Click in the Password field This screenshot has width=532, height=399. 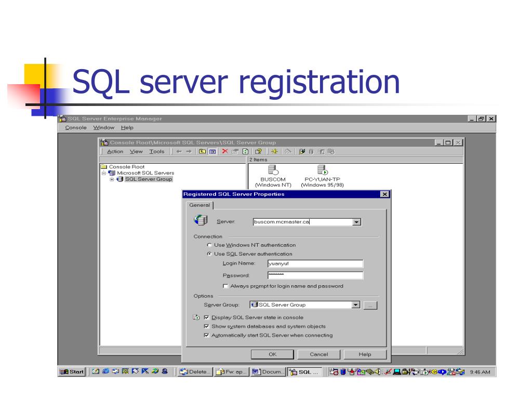[x=315, y=275]
